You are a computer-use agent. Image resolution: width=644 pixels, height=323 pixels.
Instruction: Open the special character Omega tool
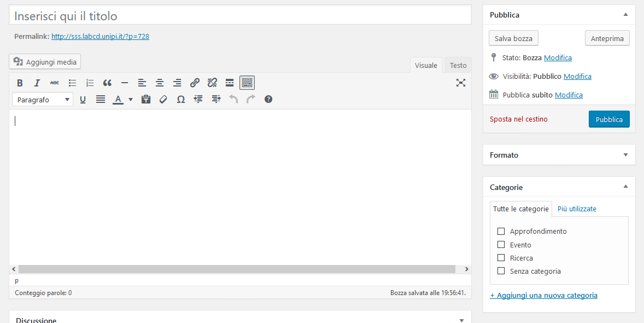click(181, 99)
